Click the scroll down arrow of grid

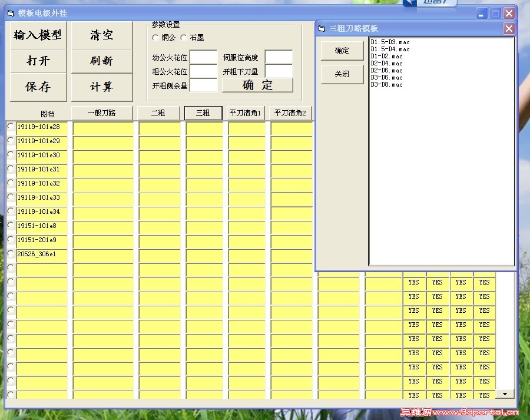tap(505, 394)
